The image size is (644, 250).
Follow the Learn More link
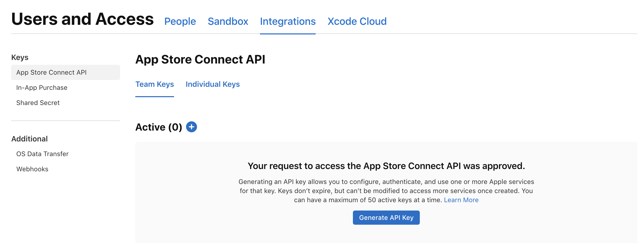point(461,200)
